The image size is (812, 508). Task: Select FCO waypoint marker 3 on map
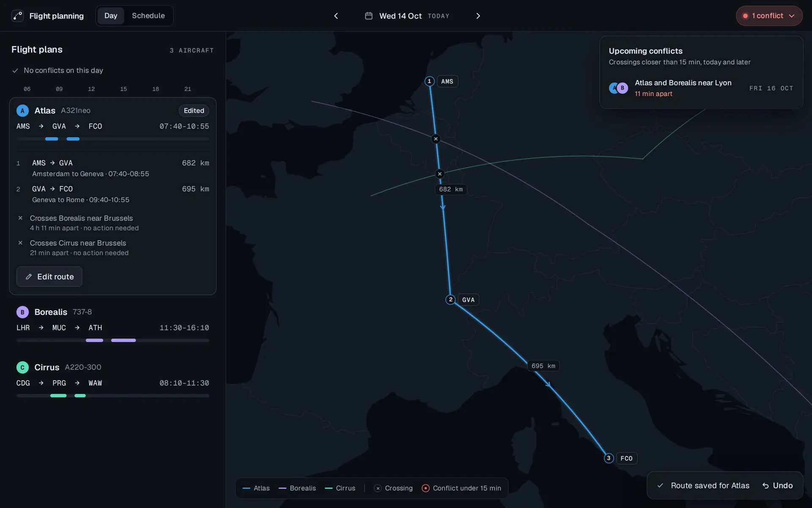click(x=609, y=458)
